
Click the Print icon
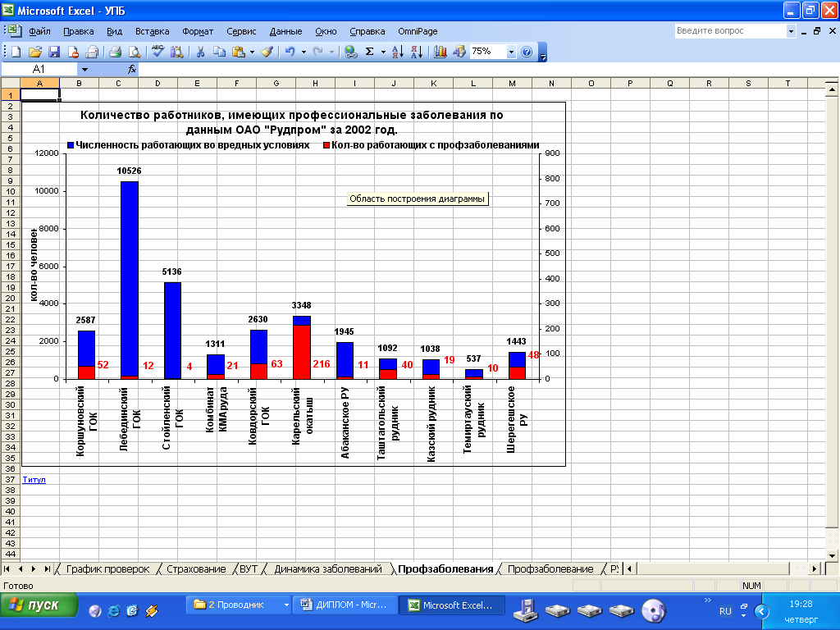click(115, 52)
